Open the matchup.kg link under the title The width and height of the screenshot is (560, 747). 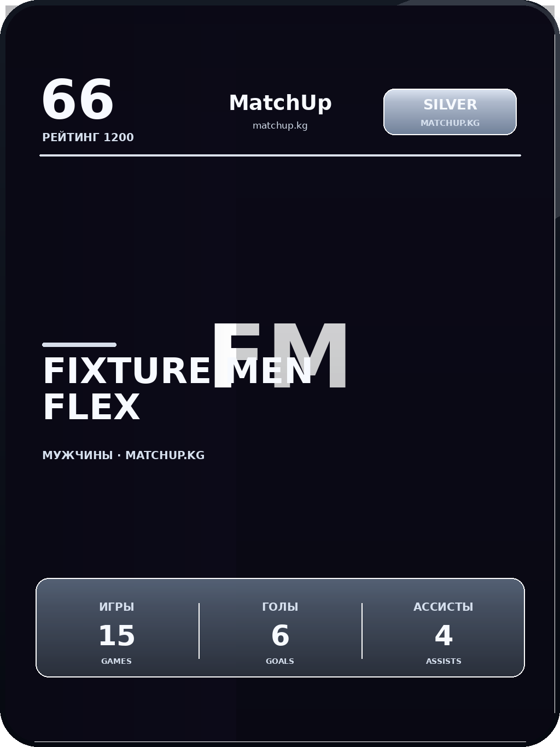coord(280,126)
